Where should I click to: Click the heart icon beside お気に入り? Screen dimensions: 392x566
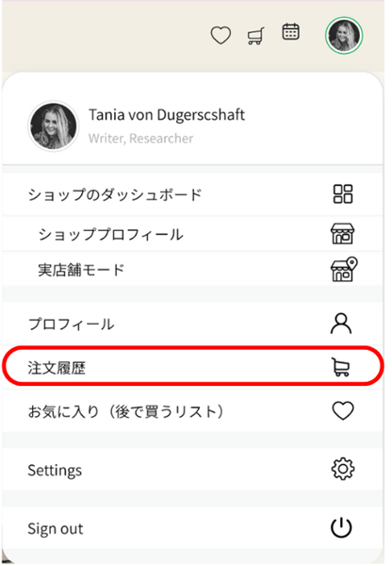(343, 411)
